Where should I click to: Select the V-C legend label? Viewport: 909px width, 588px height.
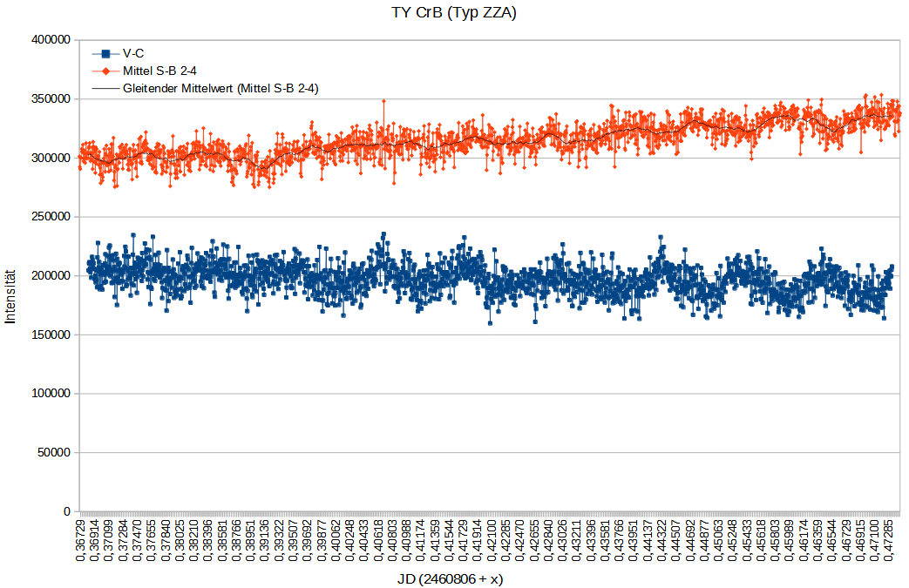(133, 53)
